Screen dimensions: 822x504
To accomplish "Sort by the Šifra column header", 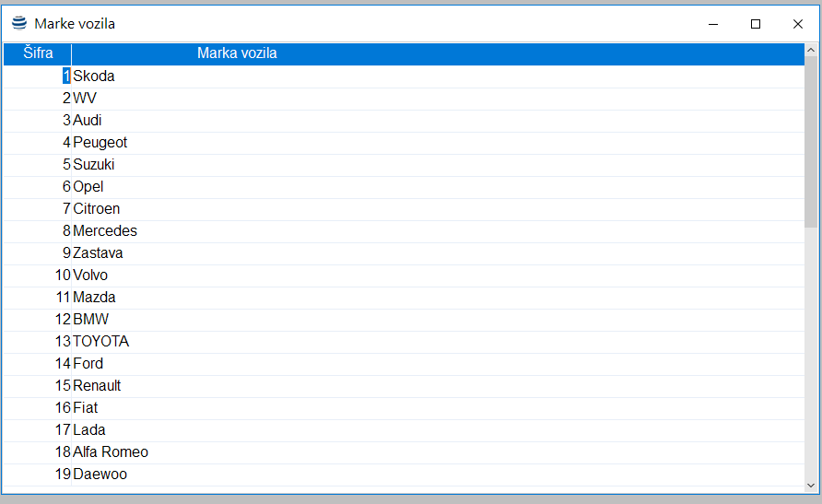I will tap(38, 53).
